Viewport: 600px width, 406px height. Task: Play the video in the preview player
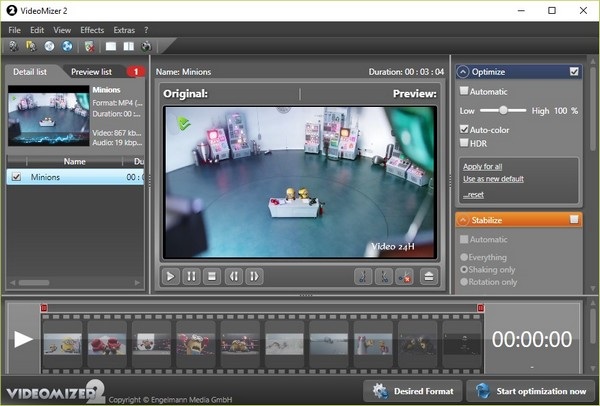click(x=170, y=276)
